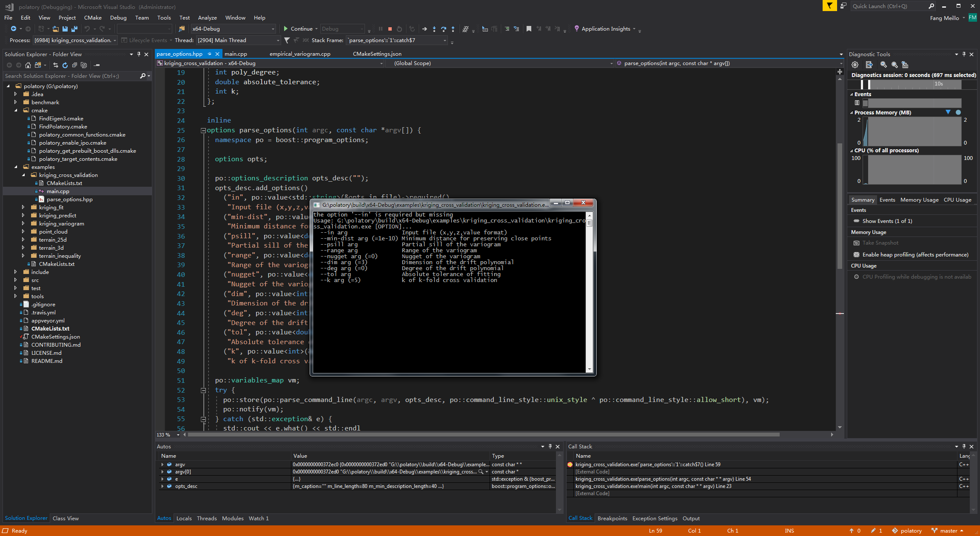Open Application Insights button
The width and height of the screenshot is (980, 536).
click(x=605, y=29)
